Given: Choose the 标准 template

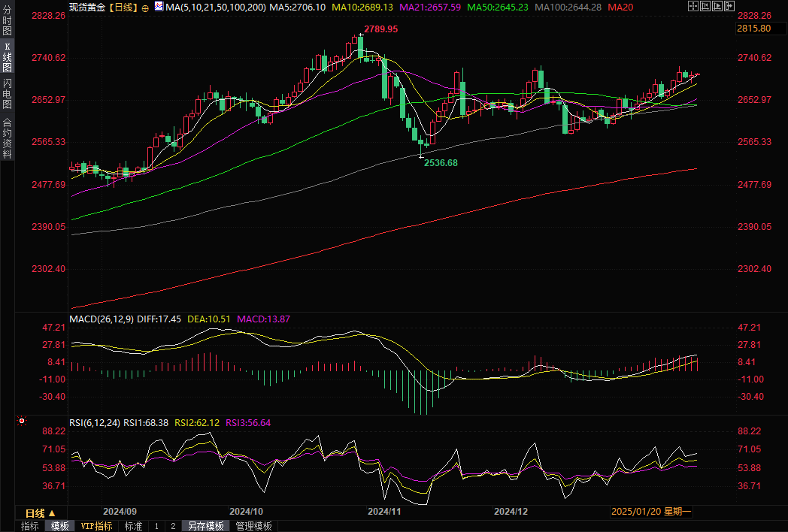Looking at the screenshot, I should pos(133,526).
